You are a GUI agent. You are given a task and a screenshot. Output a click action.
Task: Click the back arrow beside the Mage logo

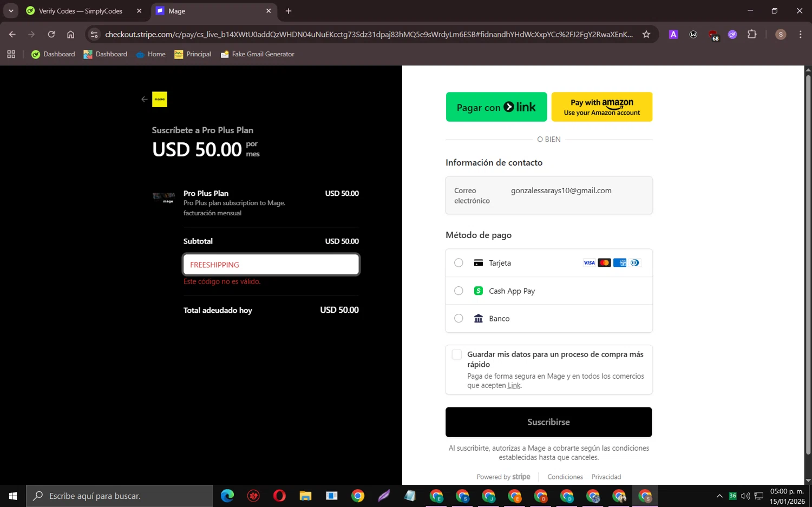coord(144,100)
